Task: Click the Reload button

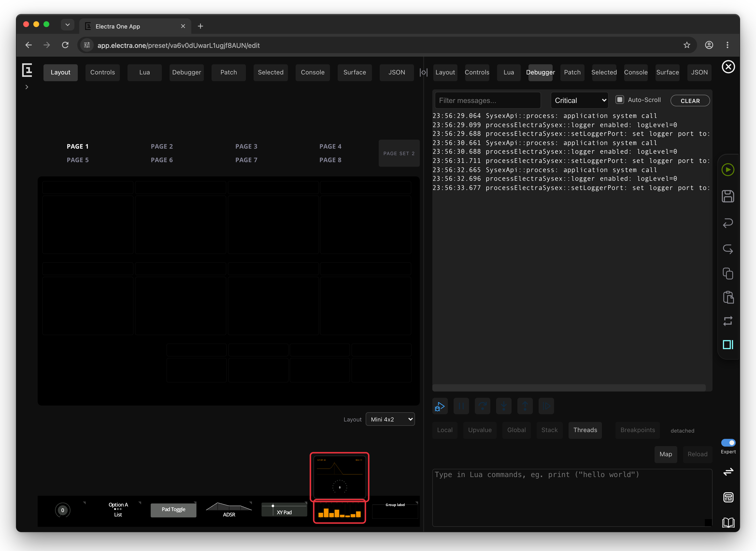Action: [697, 454]
